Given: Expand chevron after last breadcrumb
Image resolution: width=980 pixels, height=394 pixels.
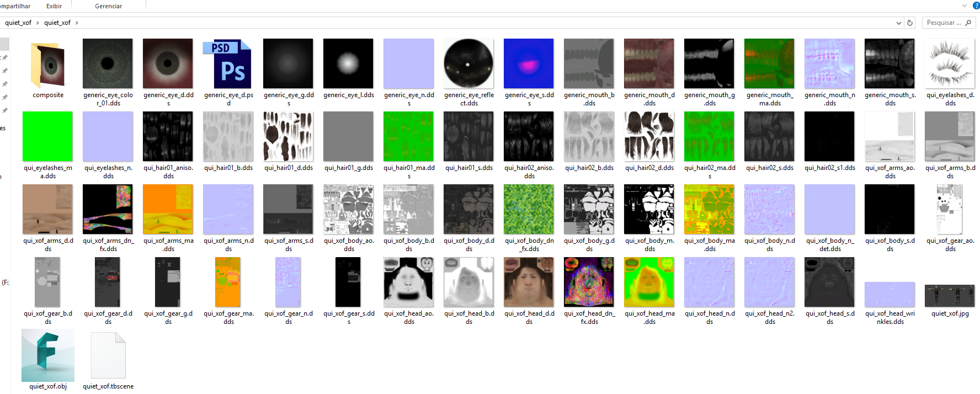Looking at the screenshot, I should [77, 23].
